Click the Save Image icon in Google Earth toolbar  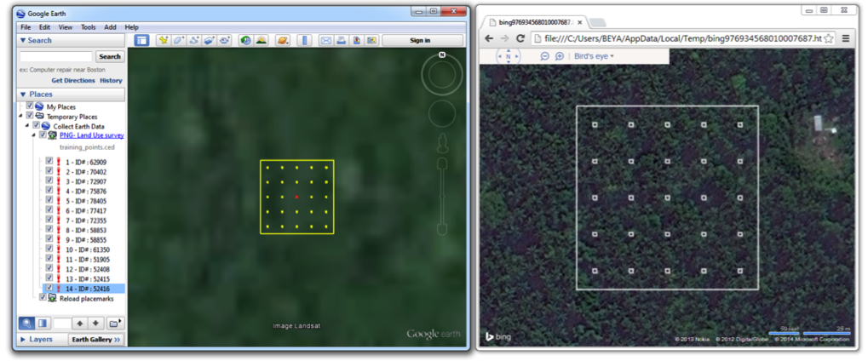click(x=357, y=40)
